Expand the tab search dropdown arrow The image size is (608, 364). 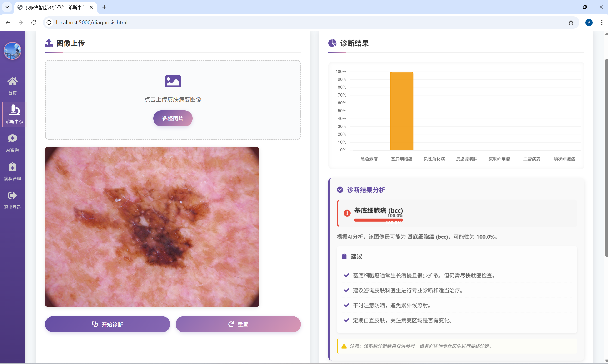tap(7, 7)
